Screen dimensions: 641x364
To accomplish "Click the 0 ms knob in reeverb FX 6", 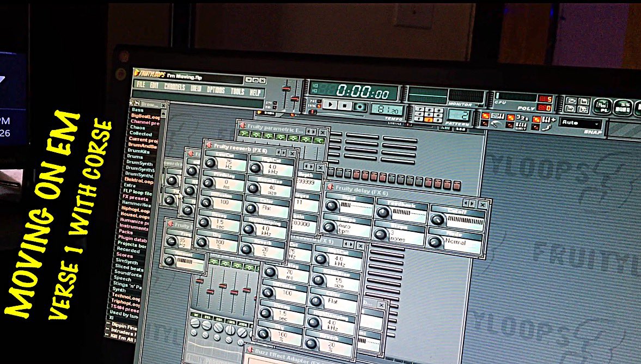I will pos(207,183).
